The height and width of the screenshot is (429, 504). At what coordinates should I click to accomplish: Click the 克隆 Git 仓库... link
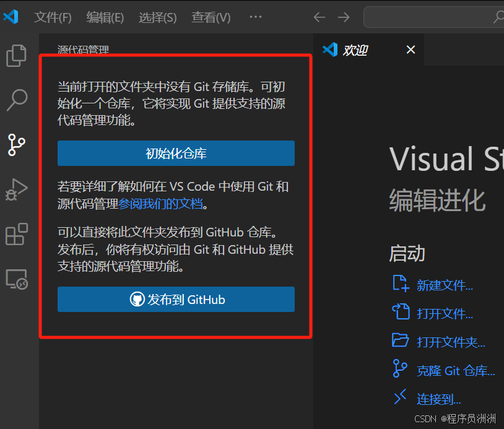(456, 371)
